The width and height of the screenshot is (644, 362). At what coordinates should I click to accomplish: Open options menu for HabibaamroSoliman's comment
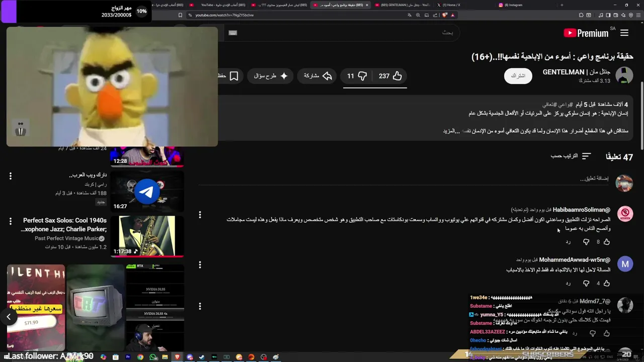click(200, 215)
